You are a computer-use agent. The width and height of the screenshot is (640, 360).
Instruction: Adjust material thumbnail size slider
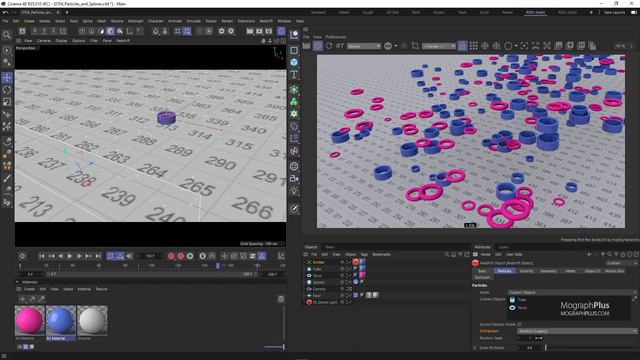pyautogui.click(x=274, y=347)
